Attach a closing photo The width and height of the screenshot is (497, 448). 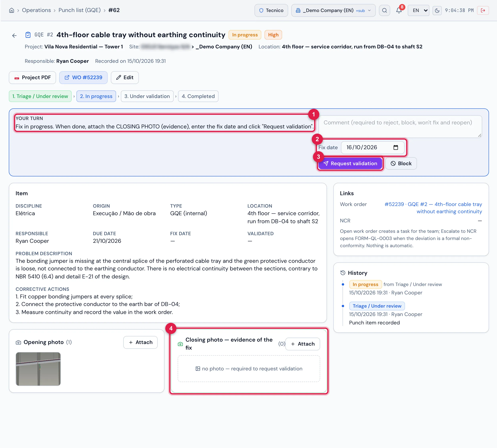click(303, 344)
